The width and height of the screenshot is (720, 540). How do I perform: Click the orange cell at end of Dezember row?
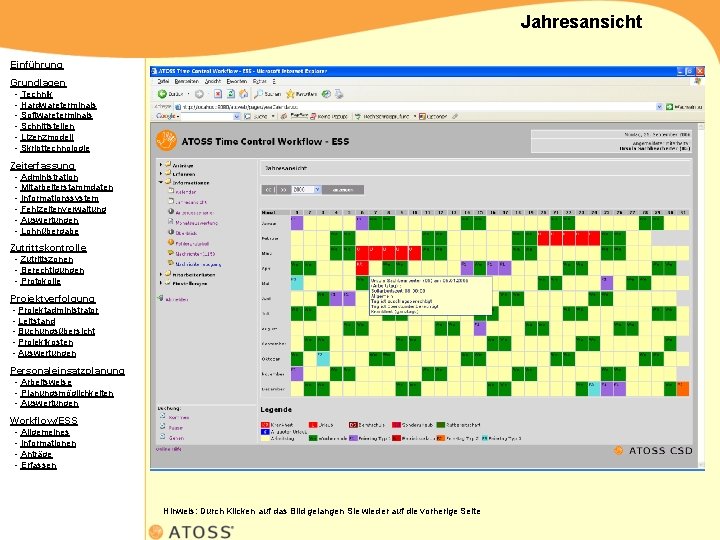coord(683,389)
